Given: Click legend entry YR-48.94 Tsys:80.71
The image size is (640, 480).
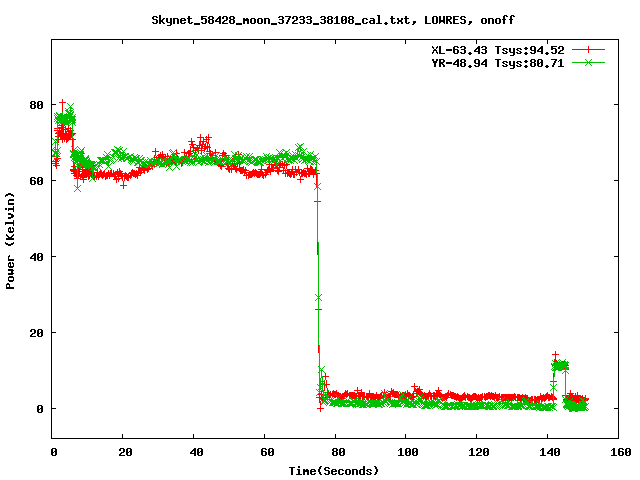Looking at the screenshot, I should [x=498, y=63].
